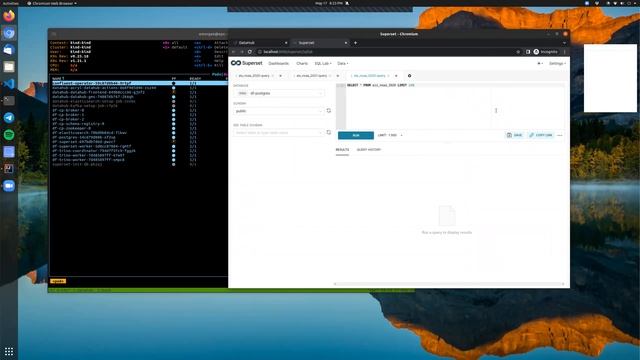Screen dimensions: 640x360
Task: Launch Firefox from the dock
Action: click(9, 16)
